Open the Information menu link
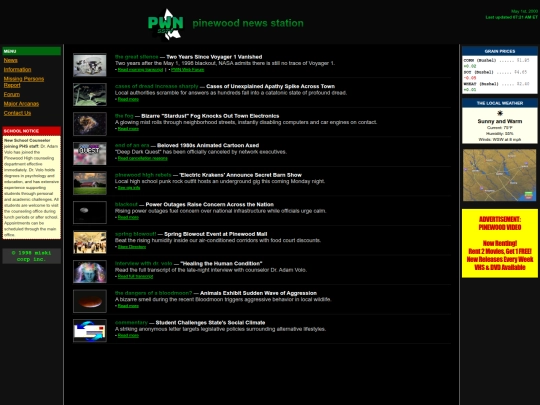540x405 pixels. tap(18, 70)
